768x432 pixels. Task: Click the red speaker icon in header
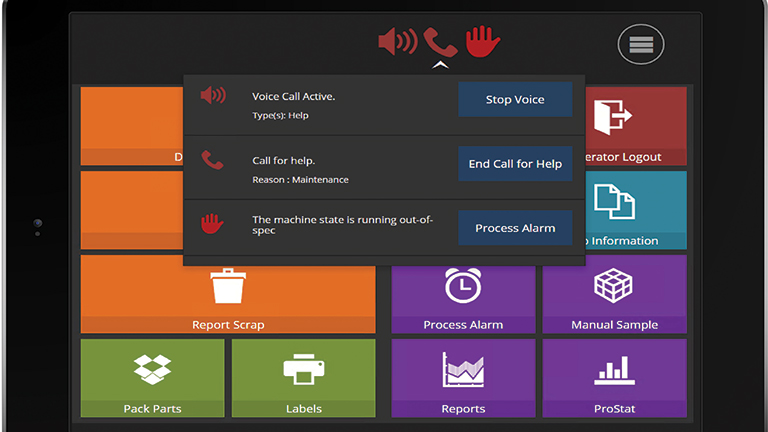(x=397, y=42)
